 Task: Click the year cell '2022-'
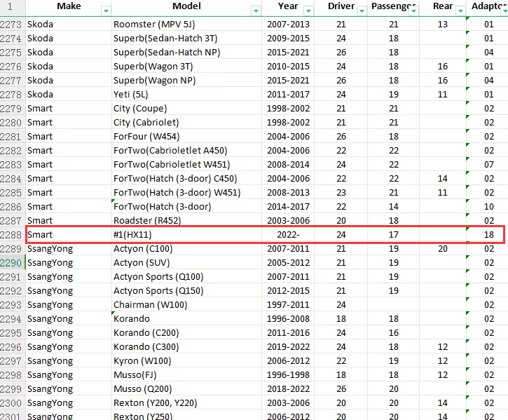(288, 234)
